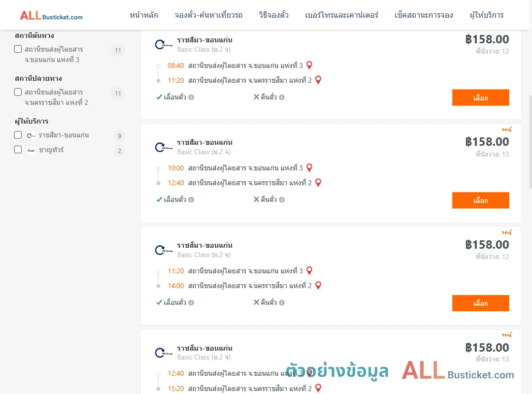The image size is (532, 394).
Task: Tick the origin station Khon Kaen แห่งที่ 3 checkbox
Action: 18,49
